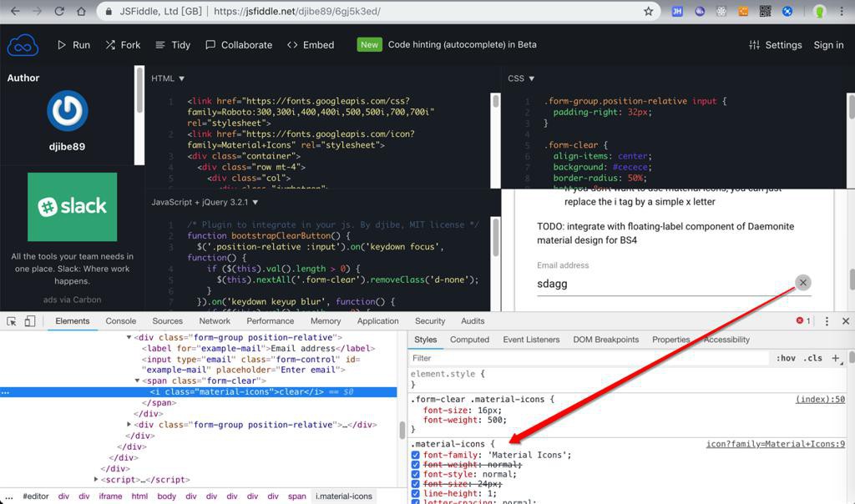Click the browser back arrow
The width and height of the screenshot is (855, 504).
[x=15, y=11]
